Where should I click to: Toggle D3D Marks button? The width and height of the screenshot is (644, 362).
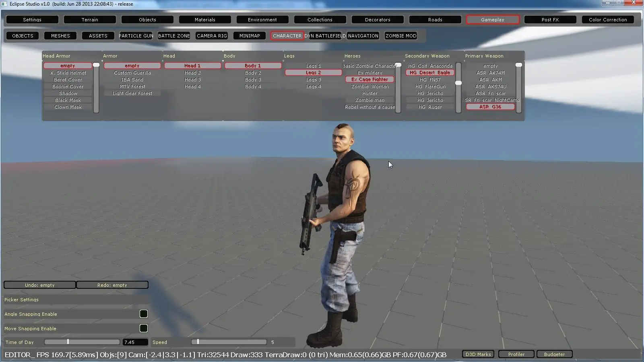(478, 354)
